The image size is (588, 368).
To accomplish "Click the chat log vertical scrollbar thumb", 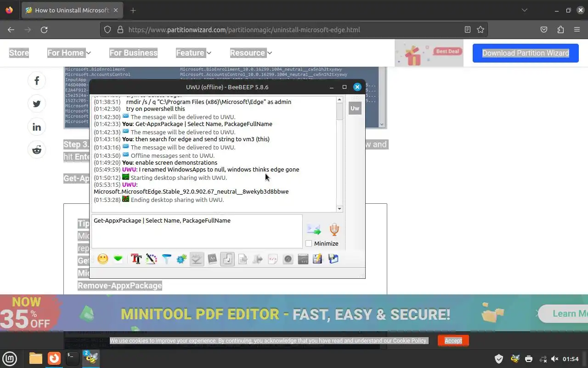I will 339,112.
